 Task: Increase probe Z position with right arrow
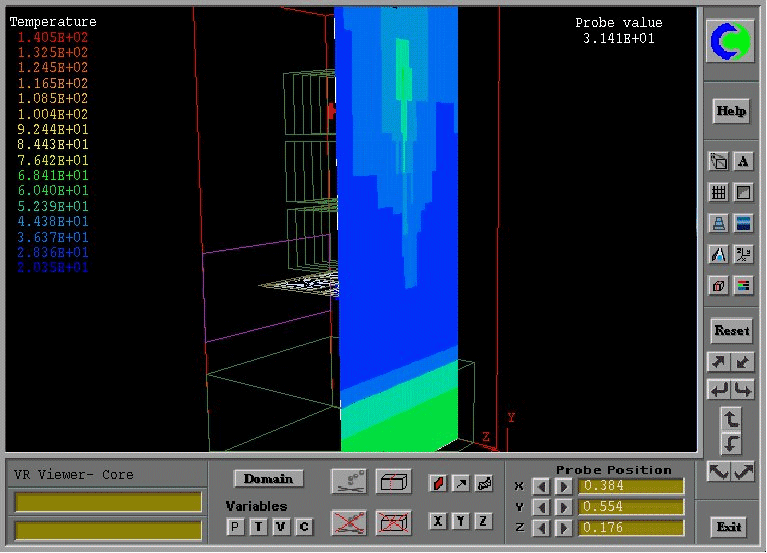(x=563, y=528)
